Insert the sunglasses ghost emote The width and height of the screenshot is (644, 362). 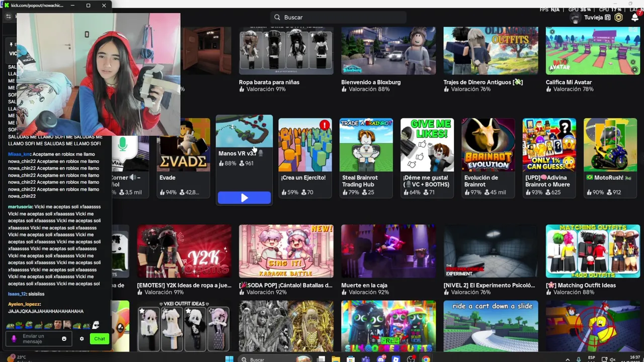96,325
